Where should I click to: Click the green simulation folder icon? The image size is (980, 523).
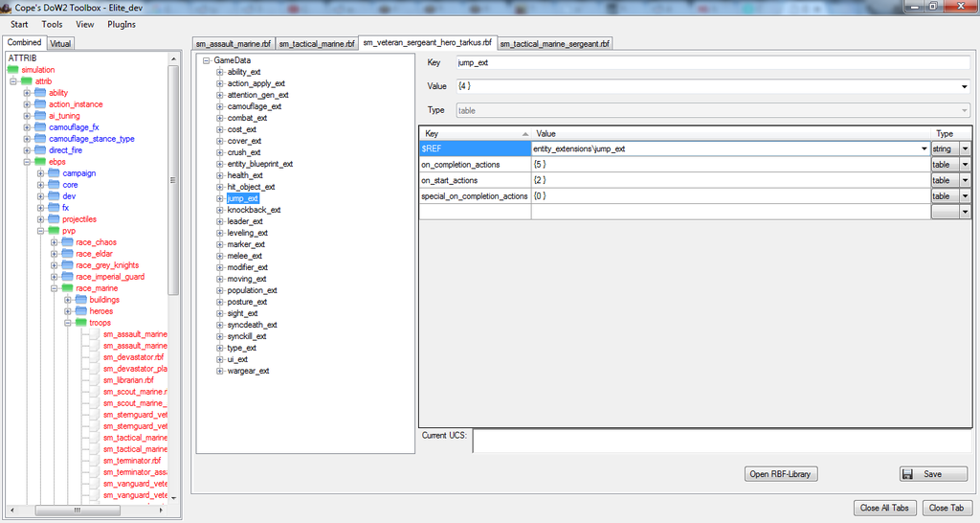[13, 70]
